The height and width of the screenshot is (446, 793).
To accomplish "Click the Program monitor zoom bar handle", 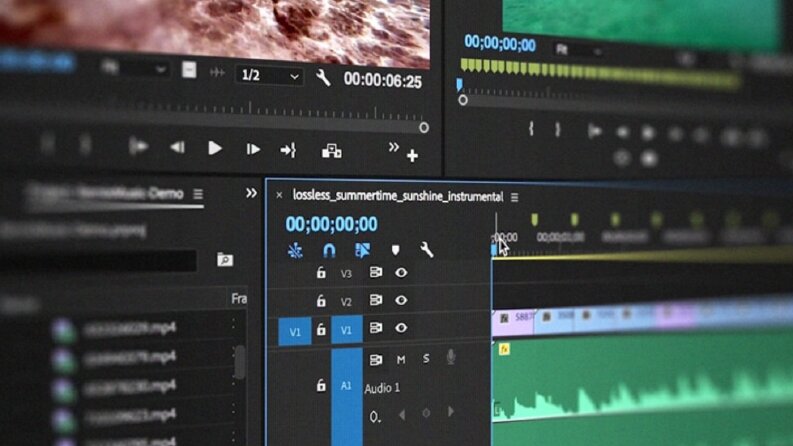I will (x=463, y=101).
